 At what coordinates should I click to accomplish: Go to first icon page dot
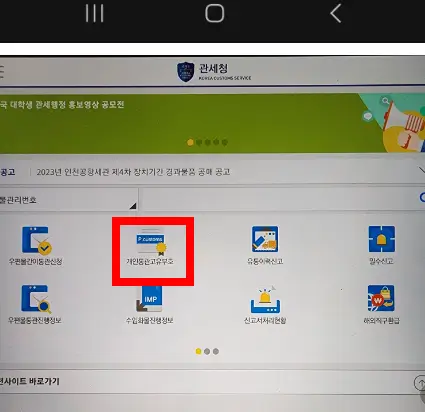pos(198,351)
